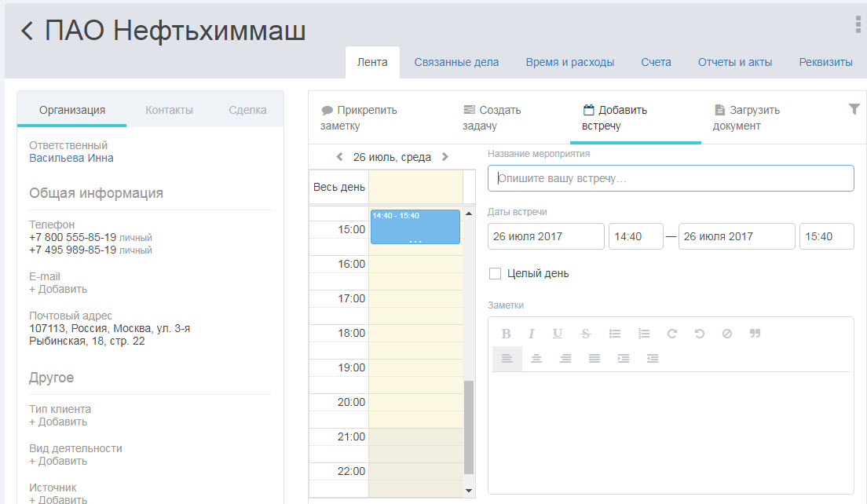The width and height of the screenshot is (867, 504).
Task: Clear formatting with the crossed-circle icon
Action: [x=727, y=334]
